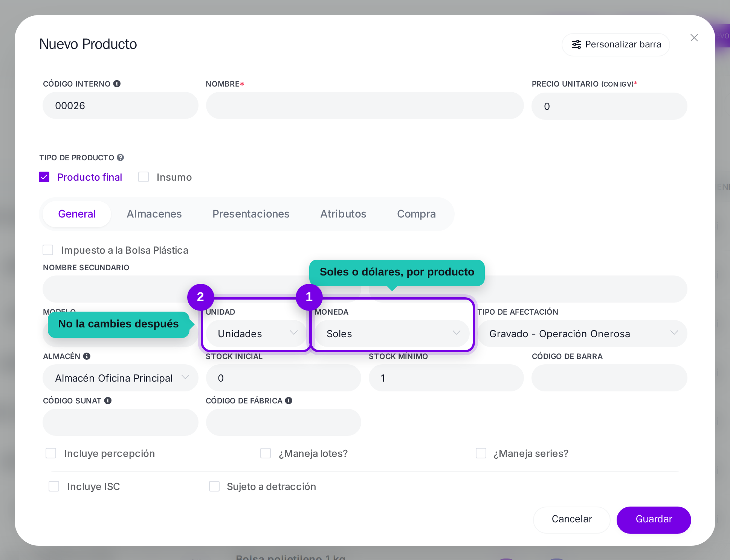730x560 pixels.
Task: Click the Código Interno field with 00026
Action: [121, 105]
